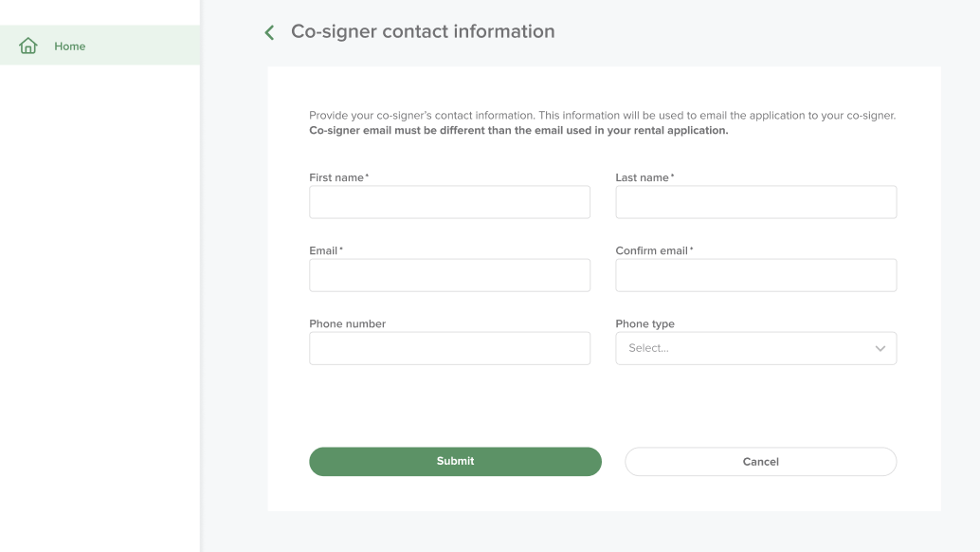Click the Last name input field

755,201
